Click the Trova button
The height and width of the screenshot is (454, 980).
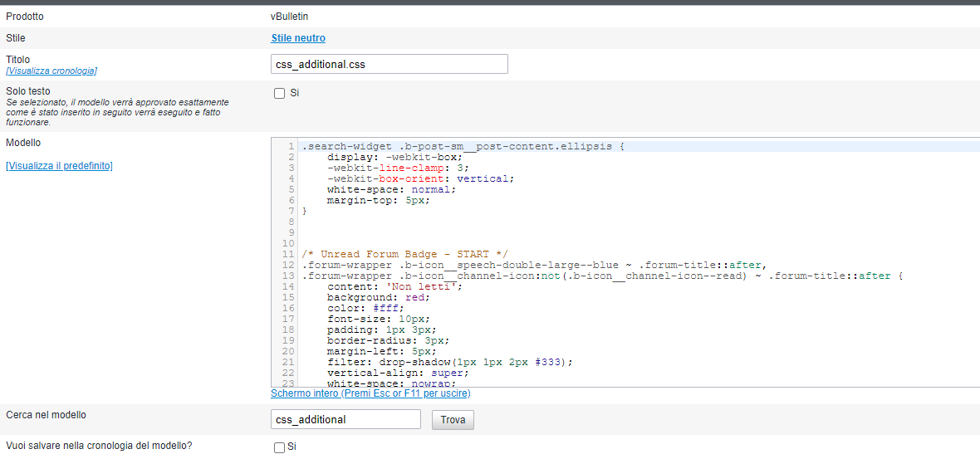(x=453, y=420)
